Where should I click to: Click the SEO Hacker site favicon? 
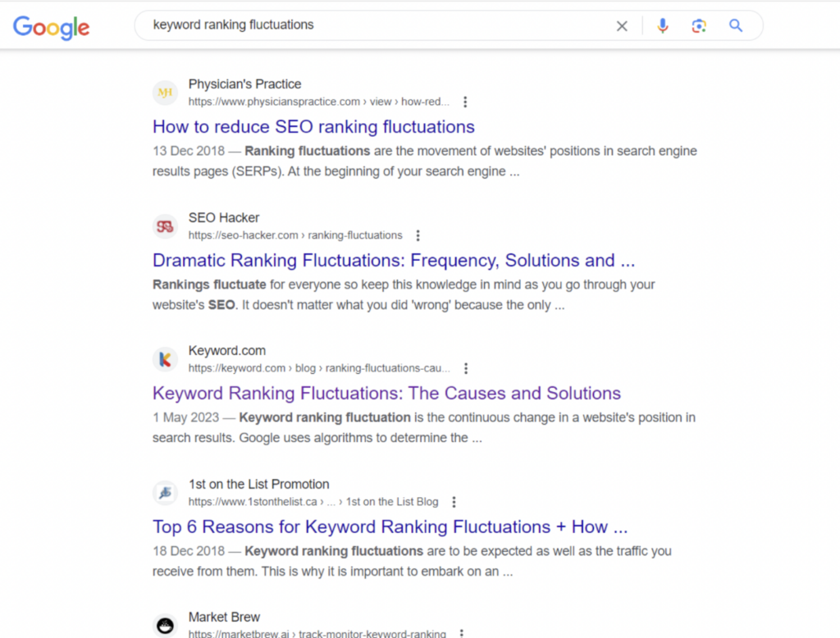tap(165, 226)
